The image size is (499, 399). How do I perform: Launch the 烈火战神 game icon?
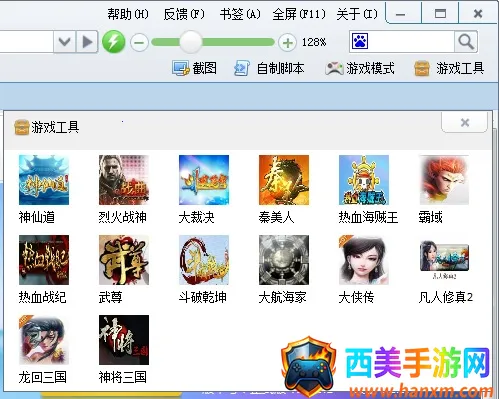click(124, 180)
